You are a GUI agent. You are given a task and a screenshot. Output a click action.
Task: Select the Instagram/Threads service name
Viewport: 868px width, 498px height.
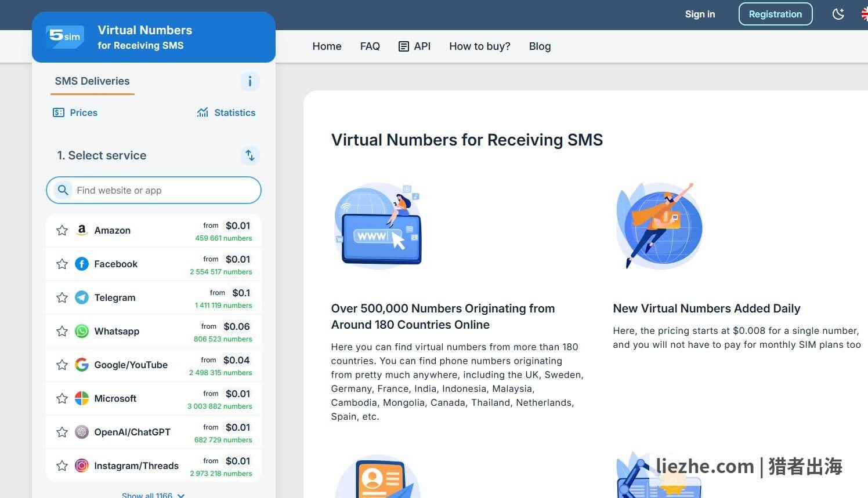pos(136,466)
